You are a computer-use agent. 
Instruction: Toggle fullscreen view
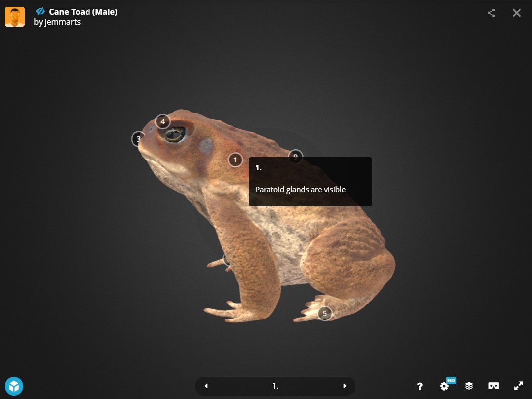[x=518, y=386]
